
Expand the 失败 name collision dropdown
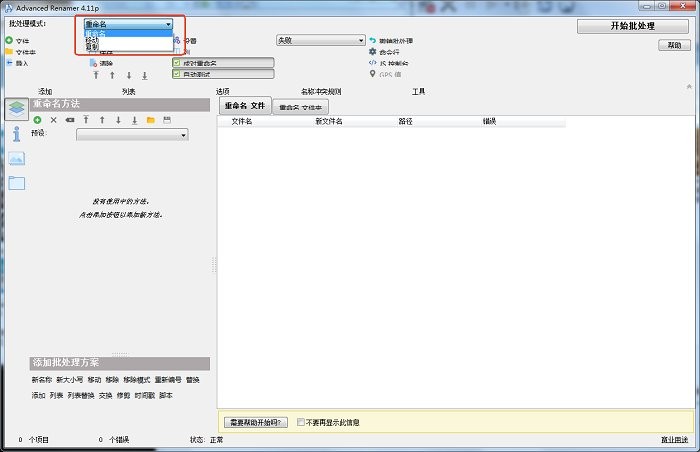(x=320, y=40)
